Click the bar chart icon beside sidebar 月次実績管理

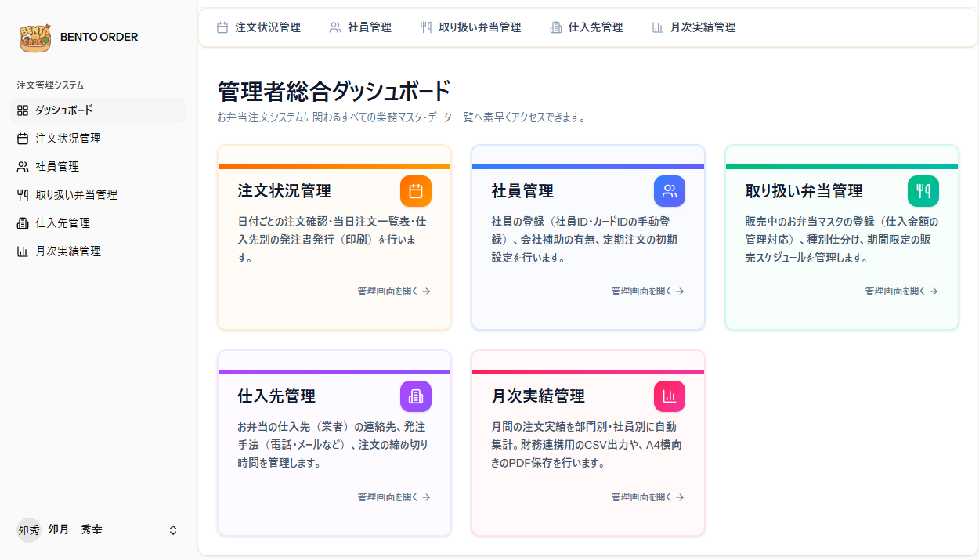(22, 251)
